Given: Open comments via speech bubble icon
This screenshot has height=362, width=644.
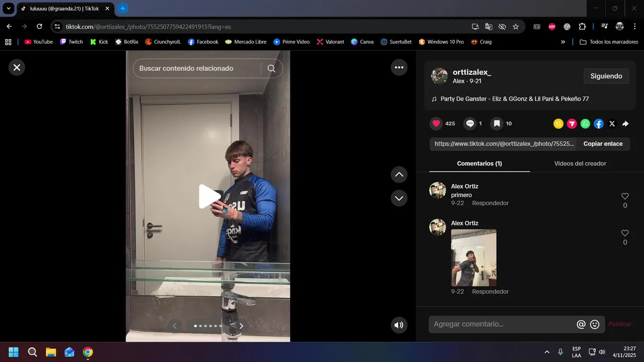Looking at the screenshot, I should [x=470, y=124].
